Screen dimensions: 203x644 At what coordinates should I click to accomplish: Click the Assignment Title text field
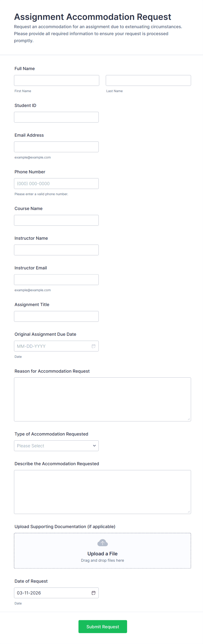click(56, 316)
